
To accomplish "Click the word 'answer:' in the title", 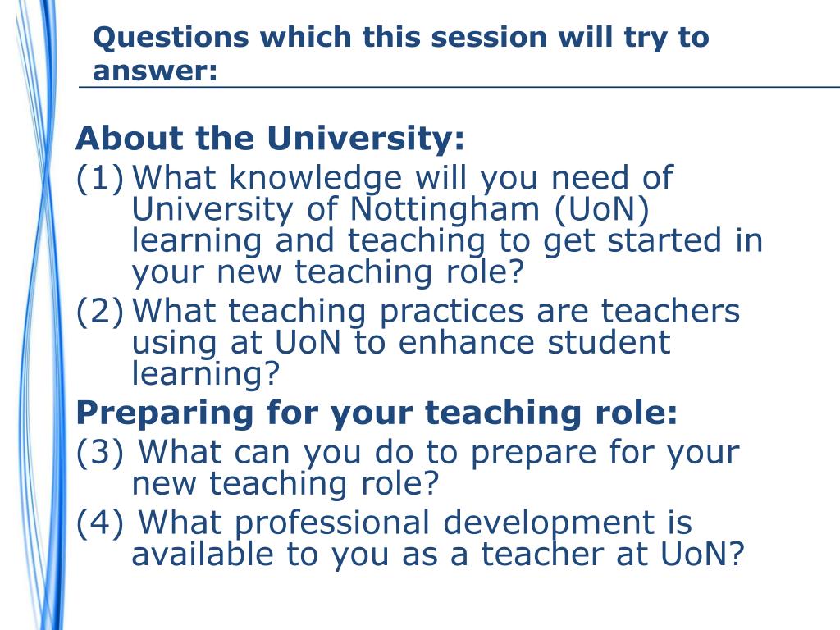I will click(155, 71).
